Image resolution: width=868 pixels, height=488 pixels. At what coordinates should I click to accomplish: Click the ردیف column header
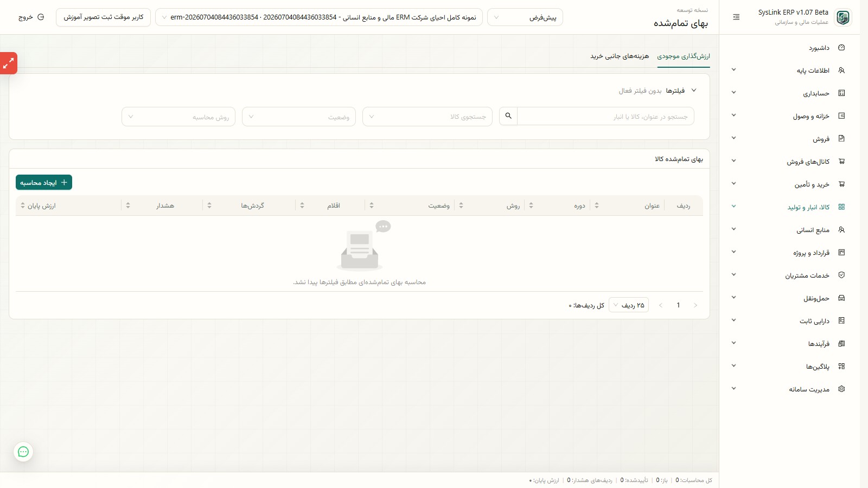[684, 206]
